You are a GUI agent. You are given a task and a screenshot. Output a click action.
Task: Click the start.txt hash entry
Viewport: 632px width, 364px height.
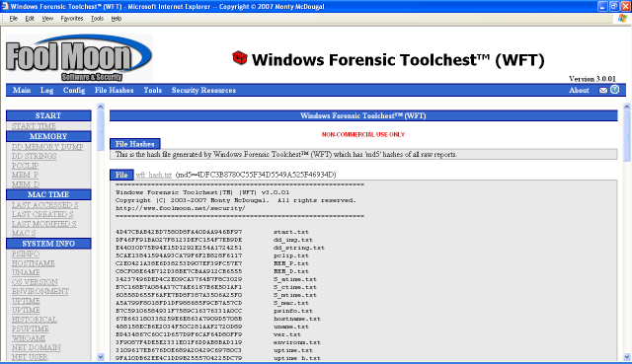tap(212, 232)
